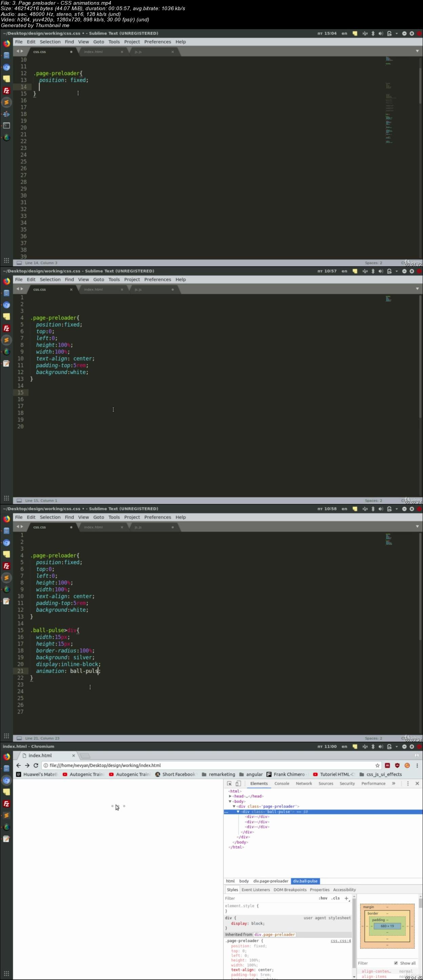Click the Chromium address bar URL
This screenshot has width=423, height=980.
click(105, 765)
